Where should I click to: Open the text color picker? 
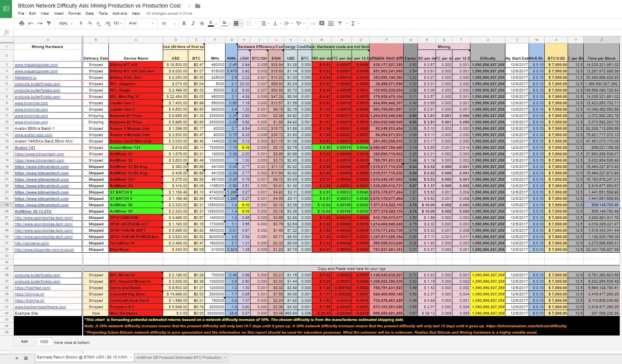(211, 23)
